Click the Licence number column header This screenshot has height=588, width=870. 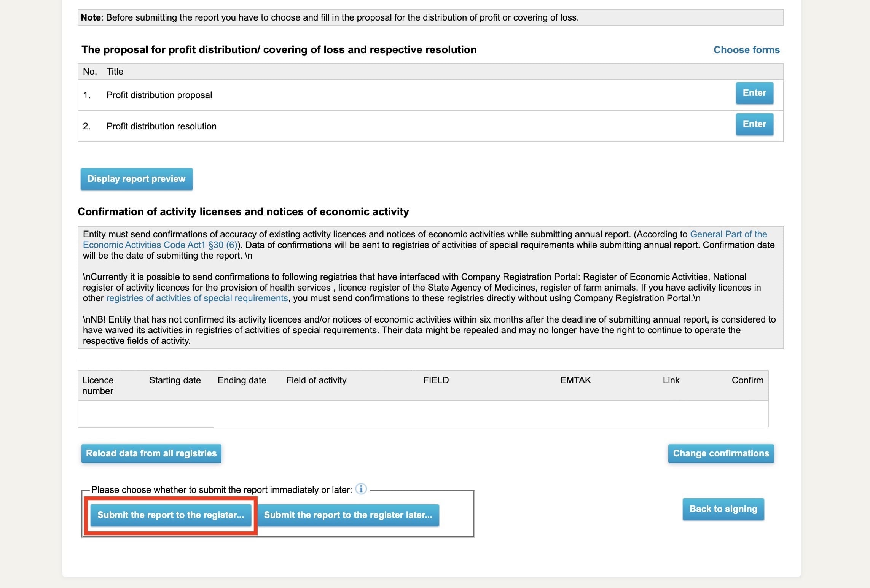point(98,385)
